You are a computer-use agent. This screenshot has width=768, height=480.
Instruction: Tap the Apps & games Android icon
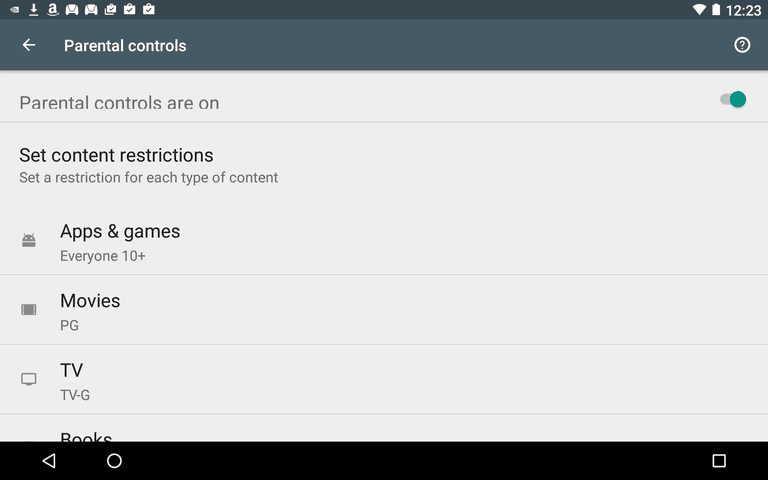point(29,240)
